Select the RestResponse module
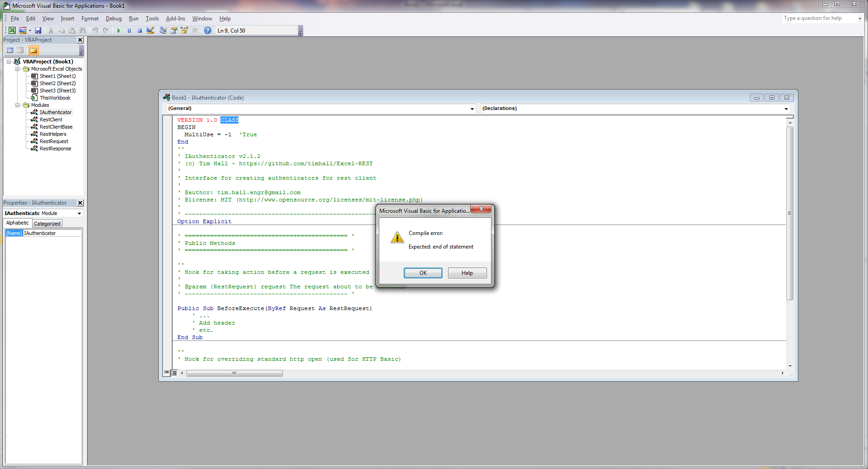 point(55,148)
